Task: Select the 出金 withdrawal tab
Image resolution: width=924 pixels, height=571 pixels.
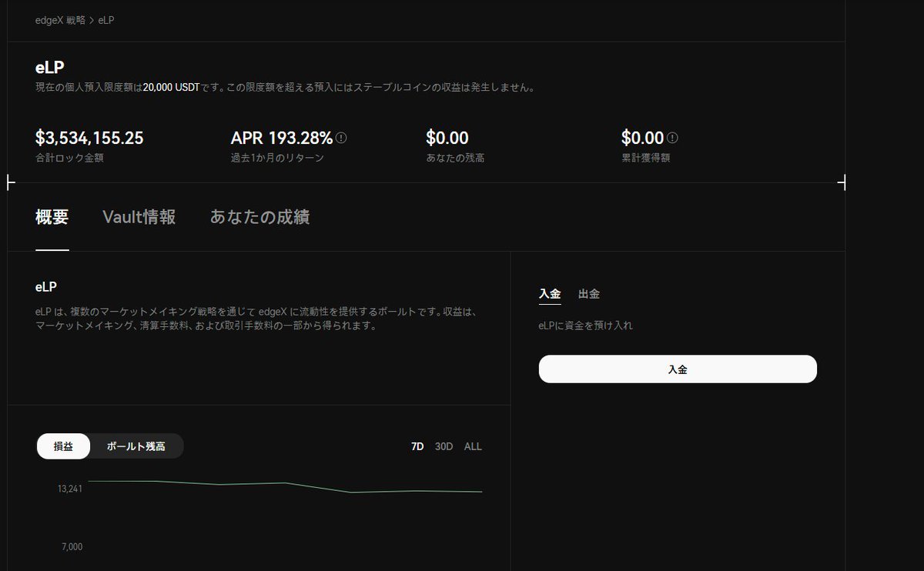Action: pos(589,294)
